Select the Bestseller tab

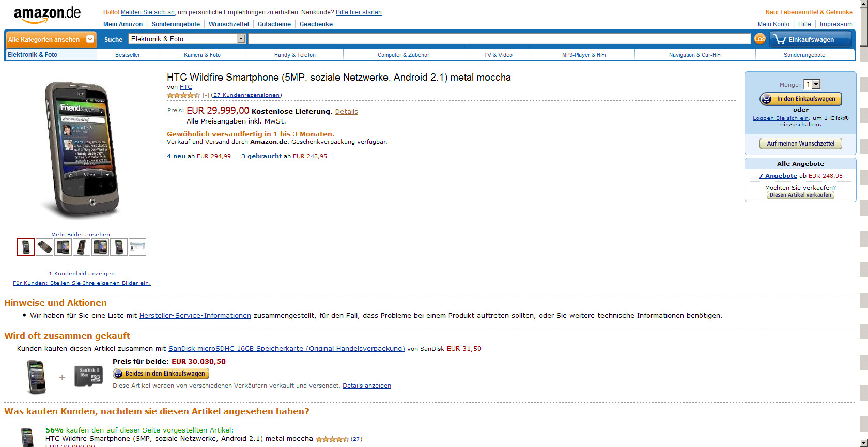coord(128,55)
